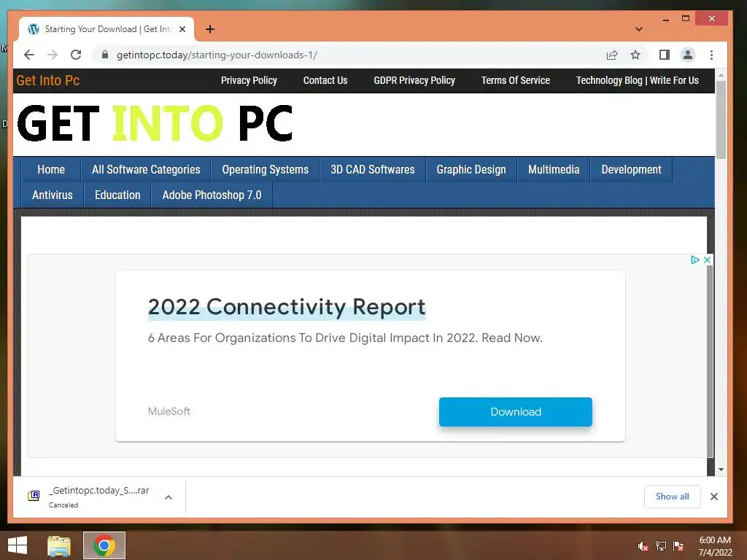The width and height of the screenshot is (747, 560).
Task: Open GDPR Privacy Policy link
Action: [414, 80]
